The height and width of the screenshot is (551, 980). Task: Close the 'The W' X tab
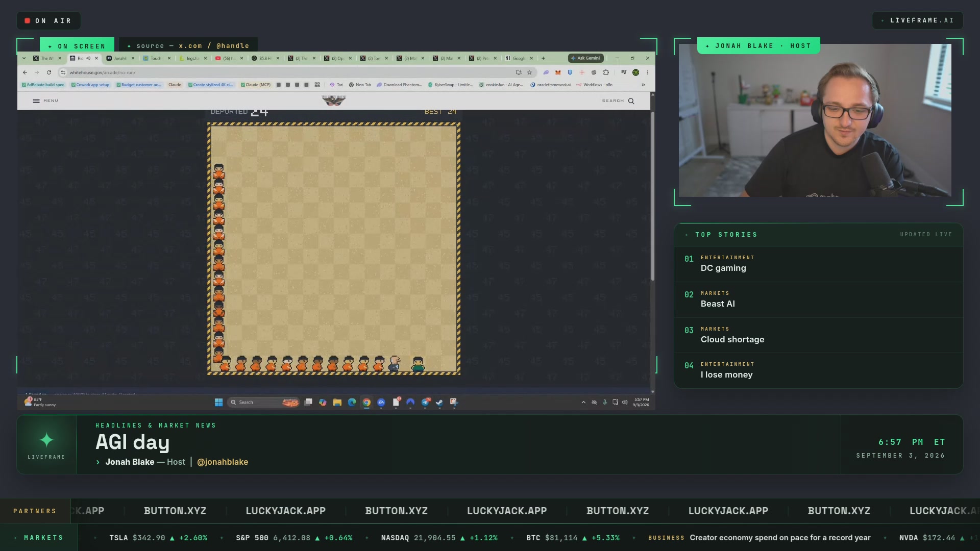point(60,58)
